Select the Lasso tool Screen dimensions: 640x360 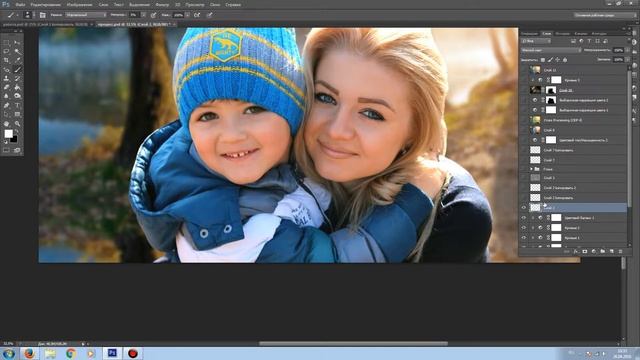click(6, 51)
